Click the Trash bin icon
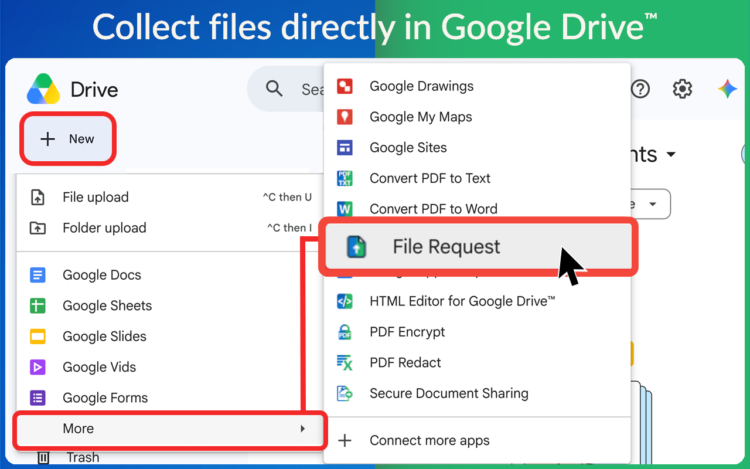 pyautogui.click(x=43, y=458)
